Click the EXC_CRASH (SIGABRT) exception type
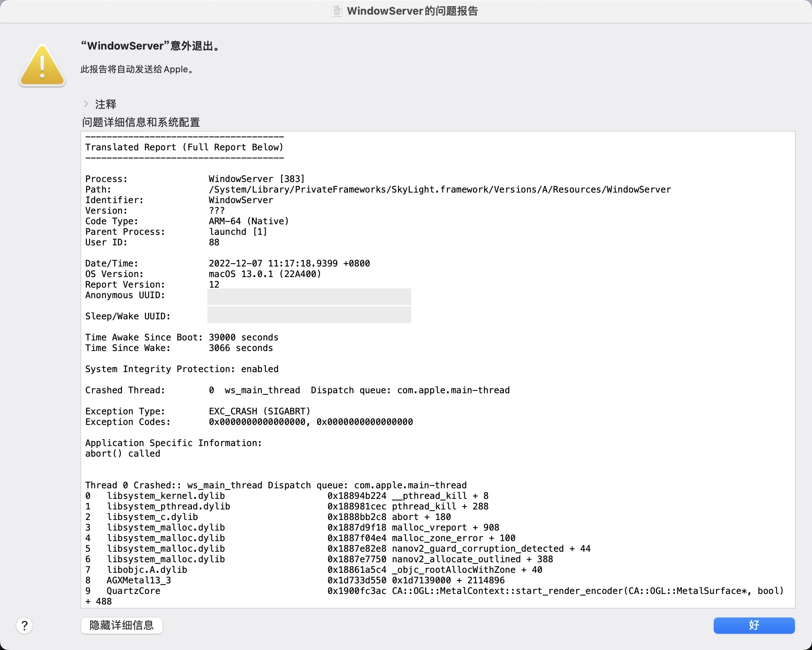The image size is (812, 650). [x=259, y=411]
